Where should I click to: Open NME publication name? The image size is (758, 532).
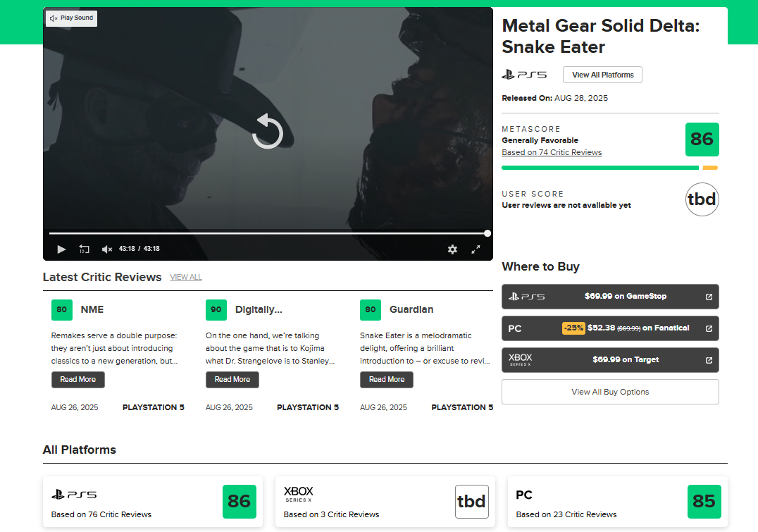coord(92,309)
